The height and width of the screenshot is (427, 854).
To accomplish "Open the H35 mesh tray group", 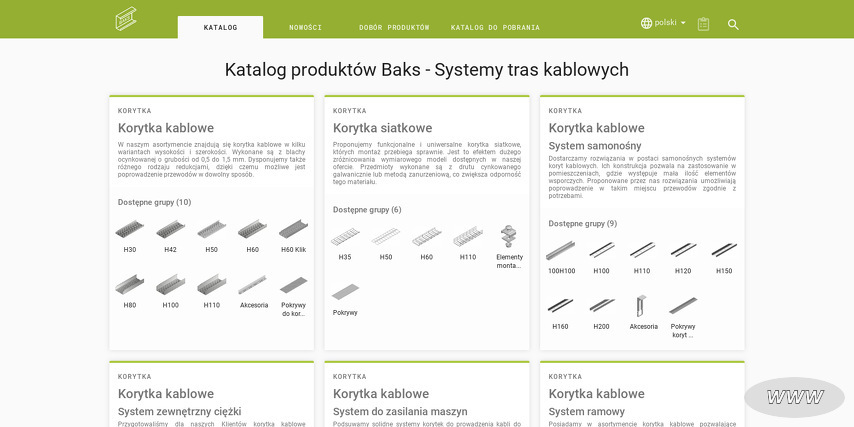I will pos(345,244).
